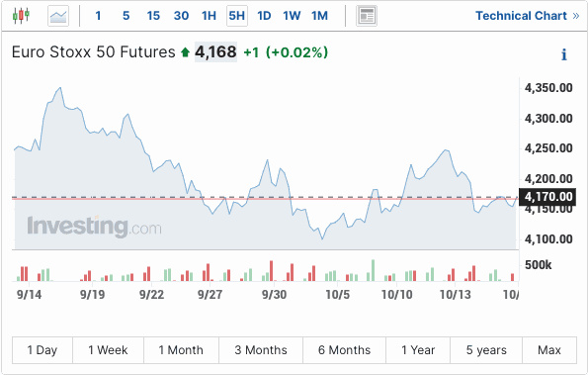
Task: Click the 4,100.00 axis label
Action: click(x=548, y=239)
